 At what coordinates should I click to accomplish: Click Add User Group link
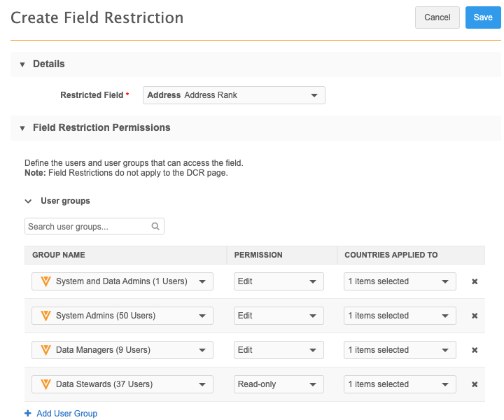[66, 414]
